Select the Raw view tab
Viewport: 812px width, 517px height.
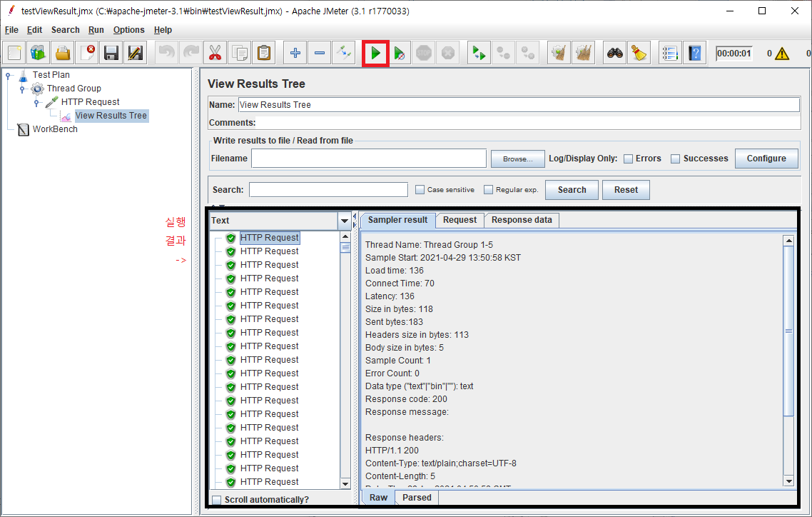379,497
